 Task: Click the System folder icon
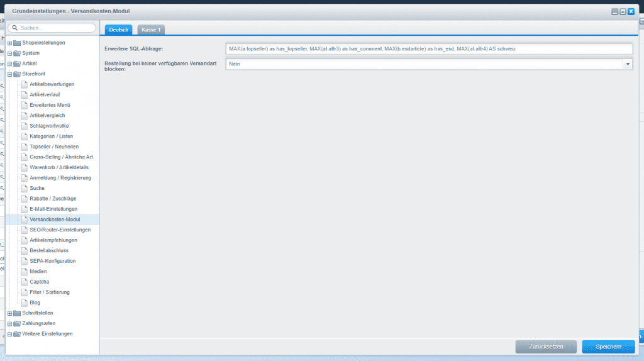click(x=17, y=53)
